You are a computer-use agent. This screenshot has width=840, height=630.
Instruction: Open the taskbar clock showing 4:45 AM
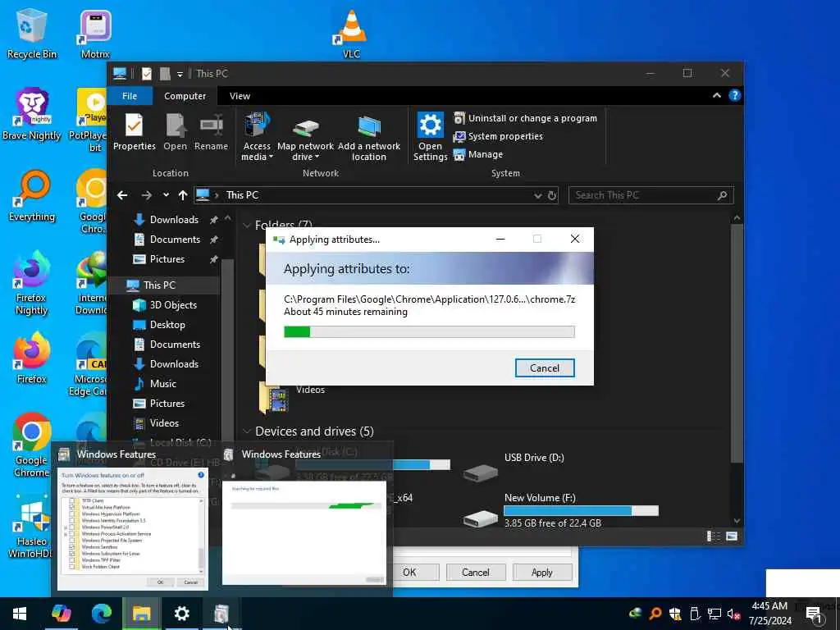769,614
